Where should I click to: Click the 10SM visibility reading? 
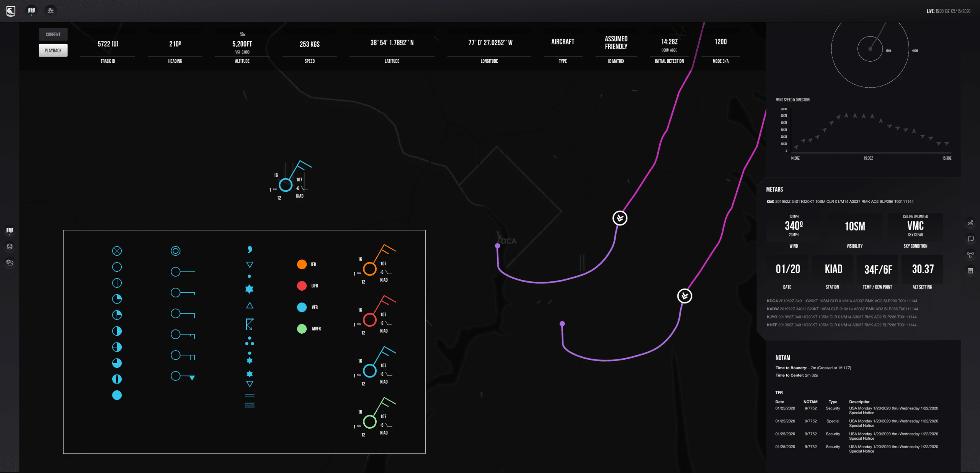(x=855, y=227)
